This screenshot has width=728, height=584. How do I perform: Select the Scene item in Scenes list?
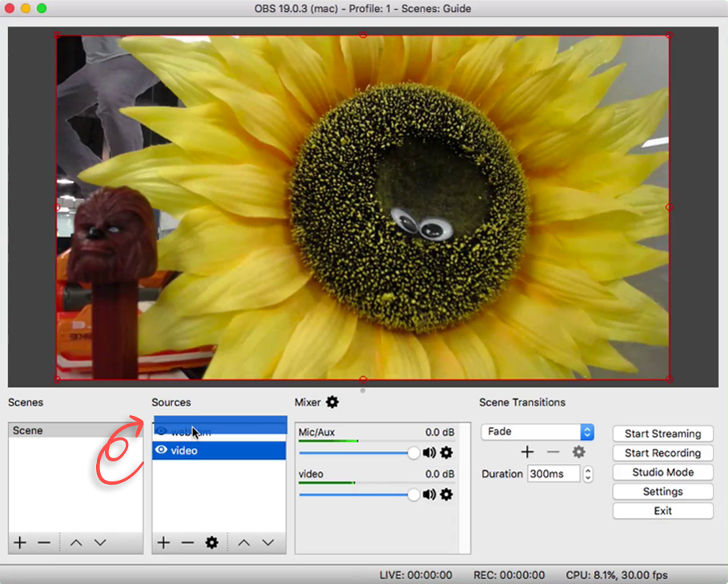[75, 430]
